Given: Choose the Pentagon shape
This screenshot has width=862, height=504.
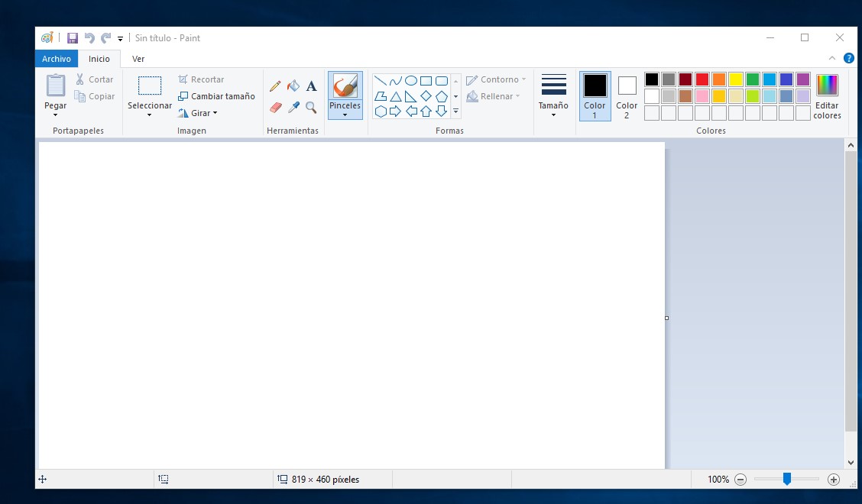Looking at the screenshot, I should click(x=442, y=96).
